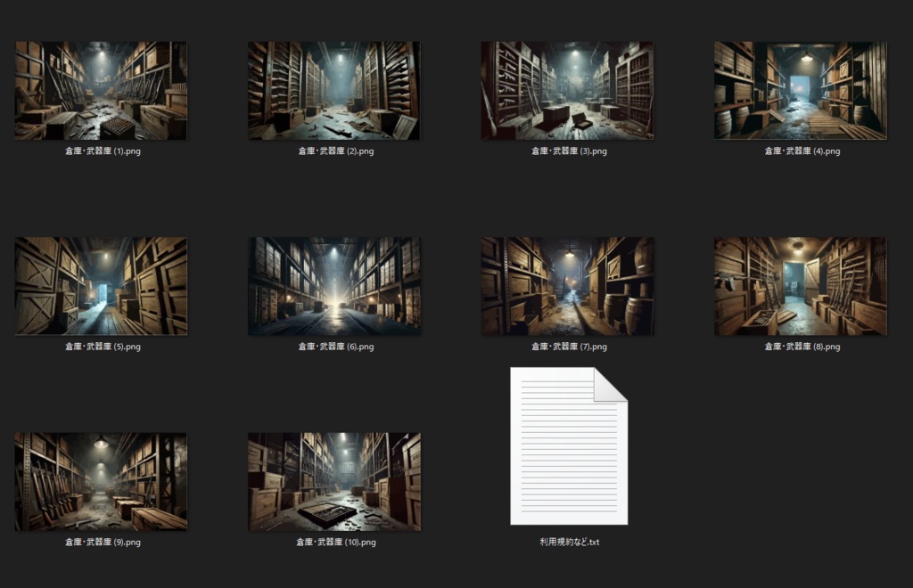The image size is (913, 588).
Task: Click file name 倉庫・武器庫 (7).png
Action: tap(569, 347)
